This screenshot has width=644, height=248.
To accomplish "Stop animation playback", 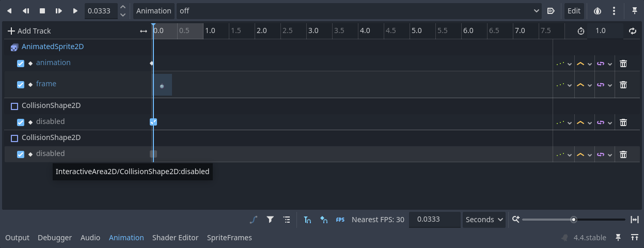I will pos(42,11).
